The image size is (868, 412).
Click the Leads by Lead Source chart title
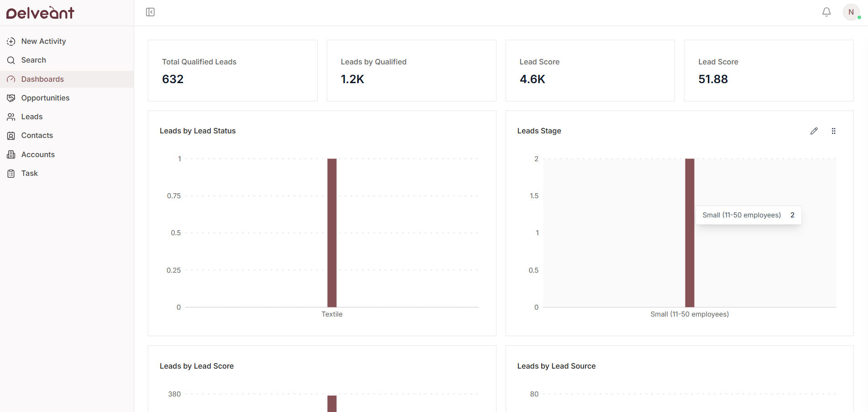point(556,366)
